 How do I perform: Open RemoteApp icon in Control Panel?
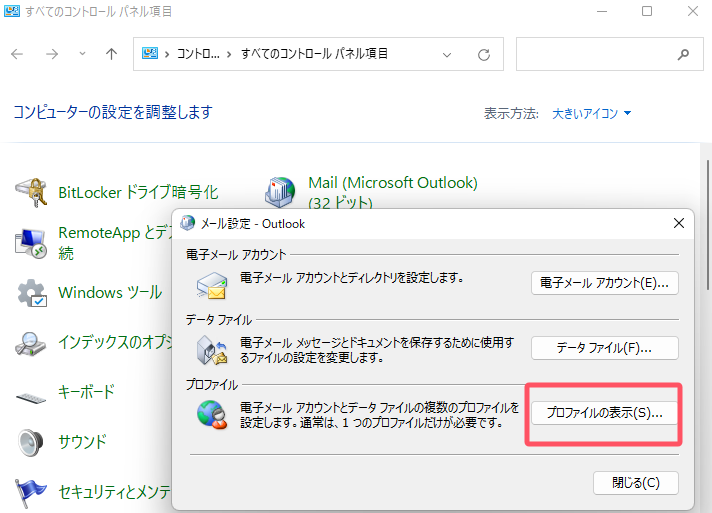click(31, 243)
